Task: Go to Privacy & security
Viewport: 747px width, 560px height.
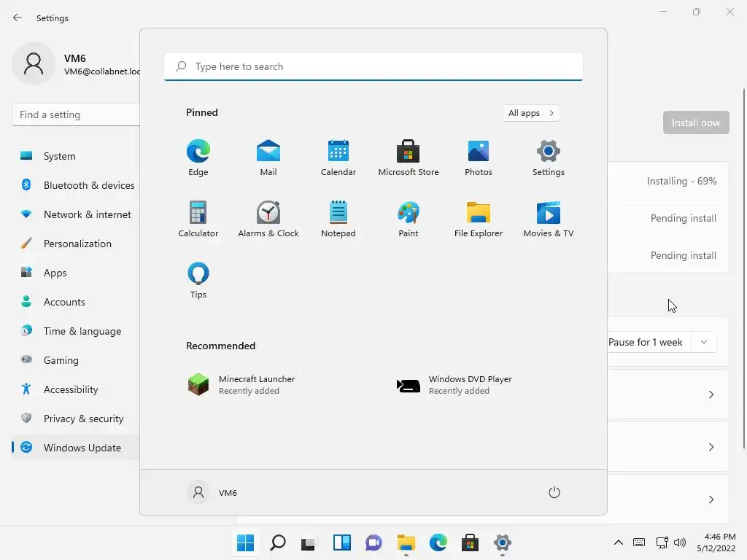Action: tap(76, 419)
